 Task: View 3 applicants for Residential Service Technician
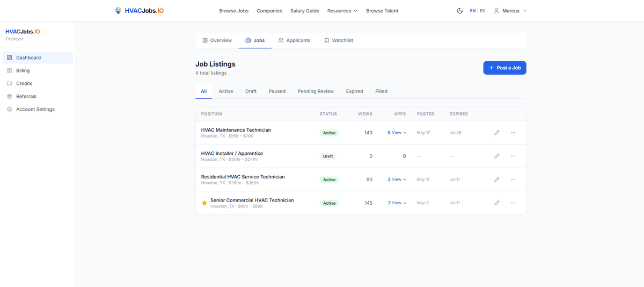point(397,180)
